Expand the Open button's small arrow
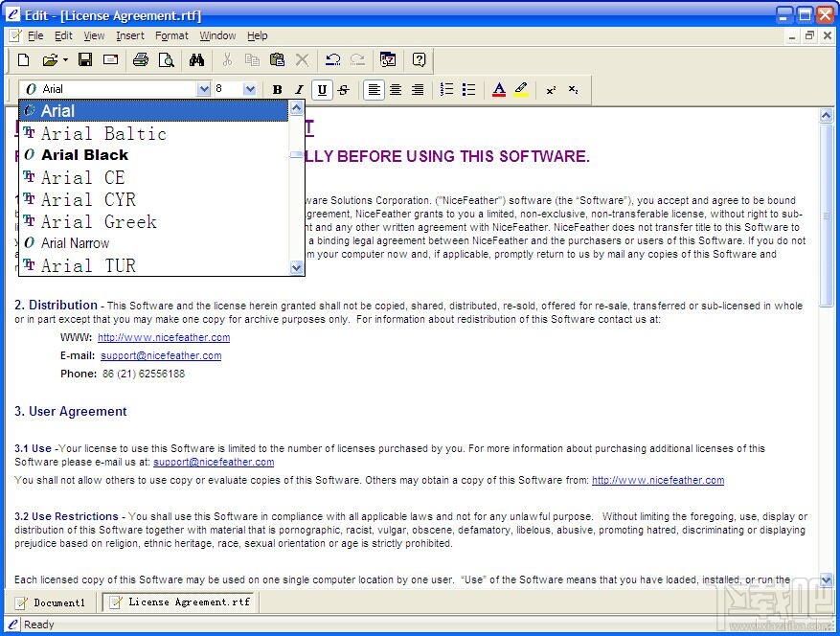Image resolution: width=840 pixels, height=636 pixels. coord(65,60)
